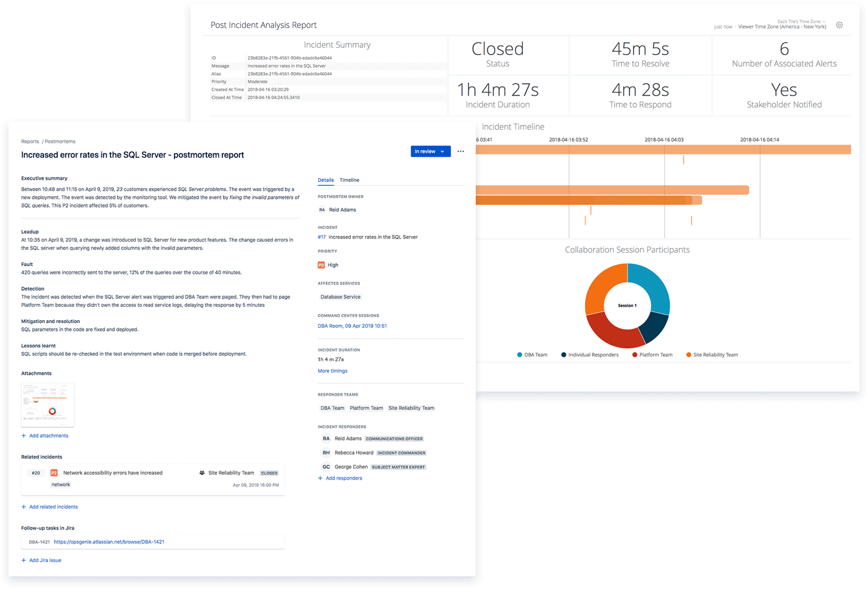Open the DBA Room command center session link
This screenshot has width=868, height=589.
(352, 326)
